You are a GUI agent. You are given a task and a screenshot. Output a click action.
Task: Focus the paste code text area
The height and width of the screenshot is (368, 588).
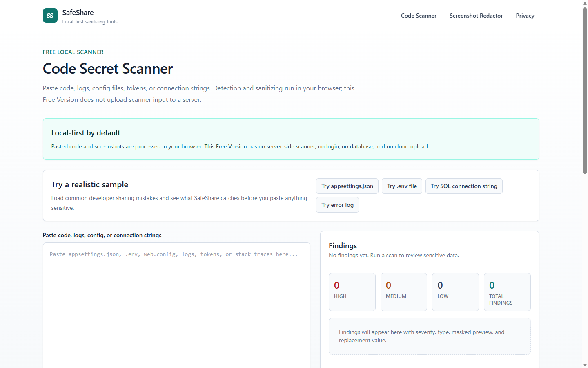tap(176, 305)
